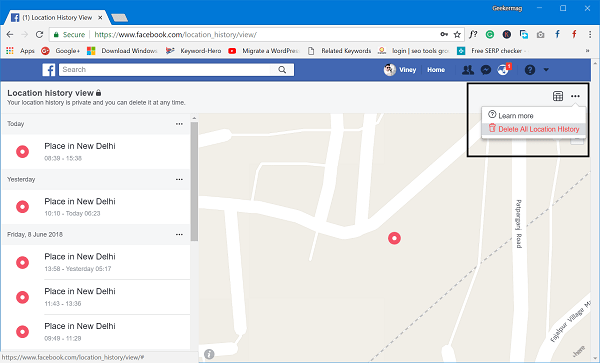Select Place in New Delhi 09:48 entry

point(96,332)
